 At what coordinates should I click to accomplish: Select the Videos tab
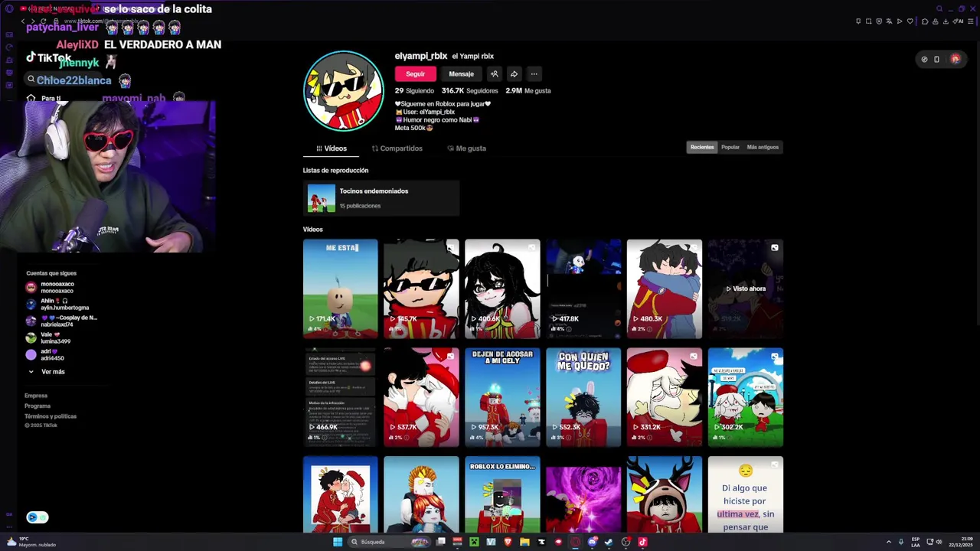(x=332, y=148)
